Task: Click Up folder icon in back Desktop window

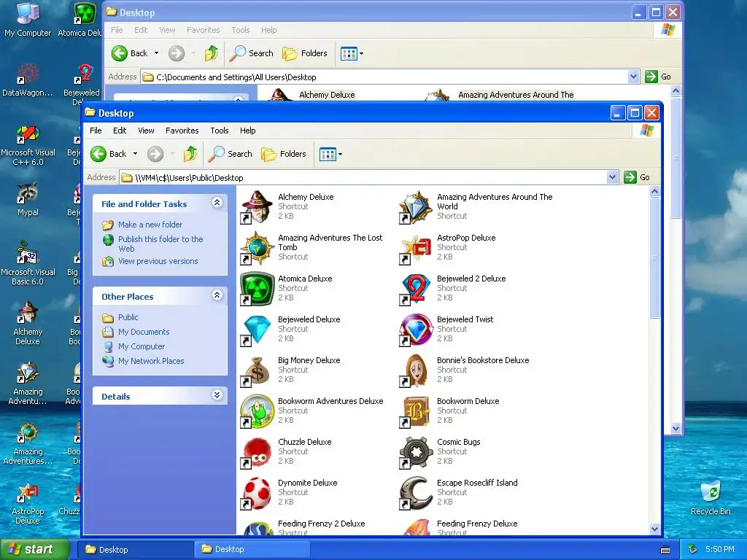Action: coord(212,53)
